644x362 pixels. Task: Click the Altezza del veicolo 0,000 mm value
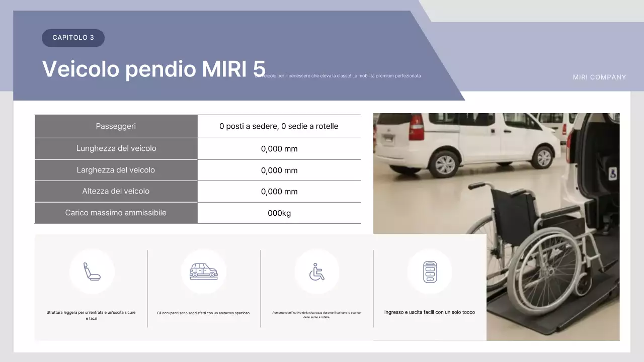point(279,191)
